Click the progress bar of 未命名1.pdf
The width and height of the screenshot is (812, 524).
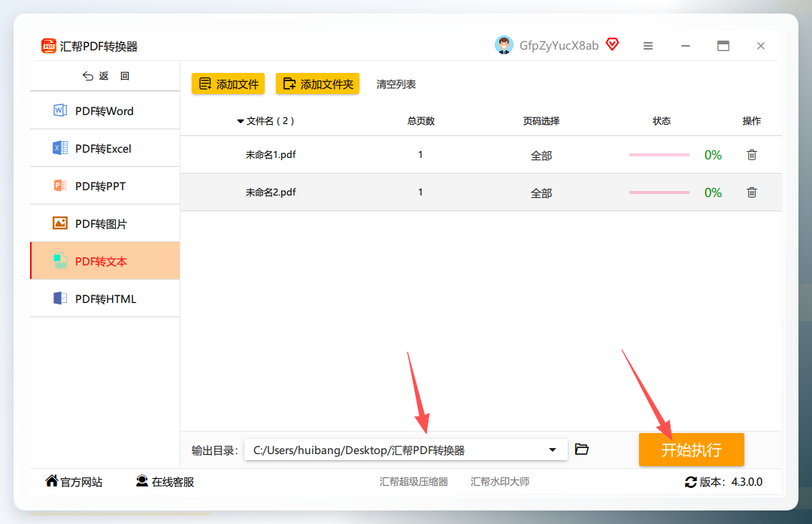point(659,155)
